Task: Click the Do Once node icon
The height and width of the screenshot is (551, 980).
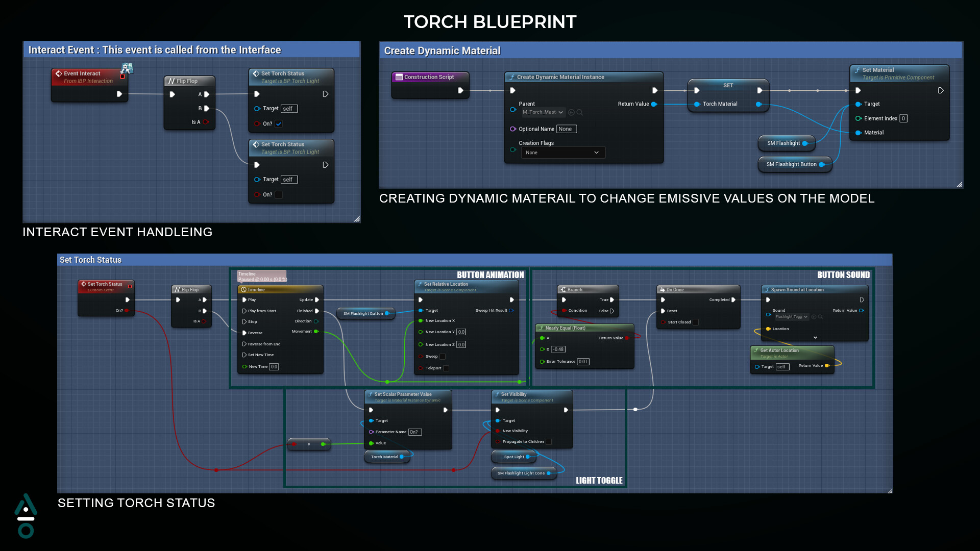Action: [664, 289]
